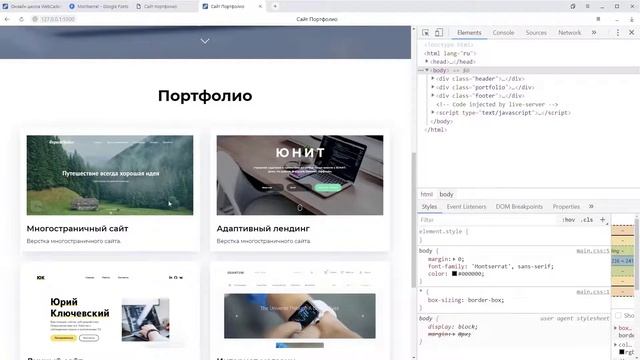640x360 pixels.
Task: Toggle the Show all checkbox in computed pane
Action: click(x=618, y=315)
